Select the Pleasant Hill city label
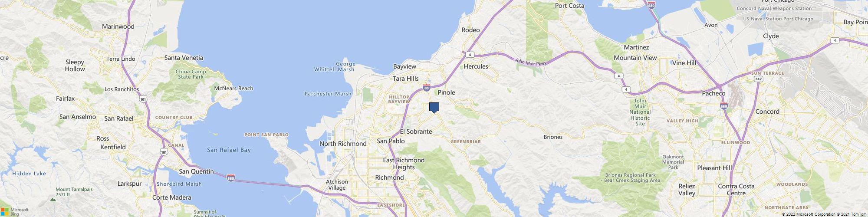 point(714,168)
